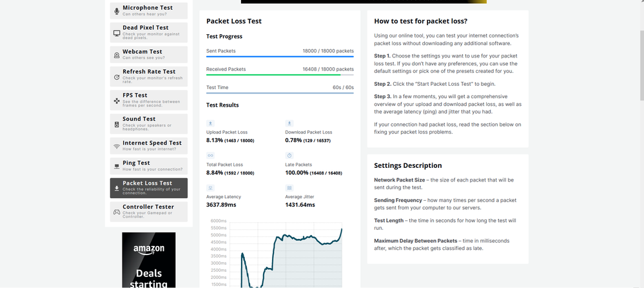Click the monitor icon beside Dead Pixel Test

[117, 34]
